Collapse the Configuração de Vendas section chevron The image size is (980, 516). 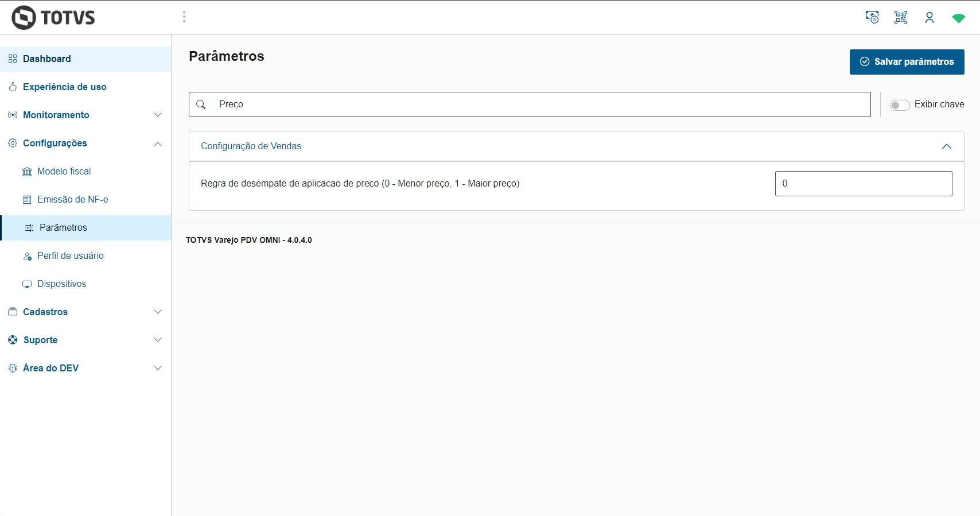point(947,146)
